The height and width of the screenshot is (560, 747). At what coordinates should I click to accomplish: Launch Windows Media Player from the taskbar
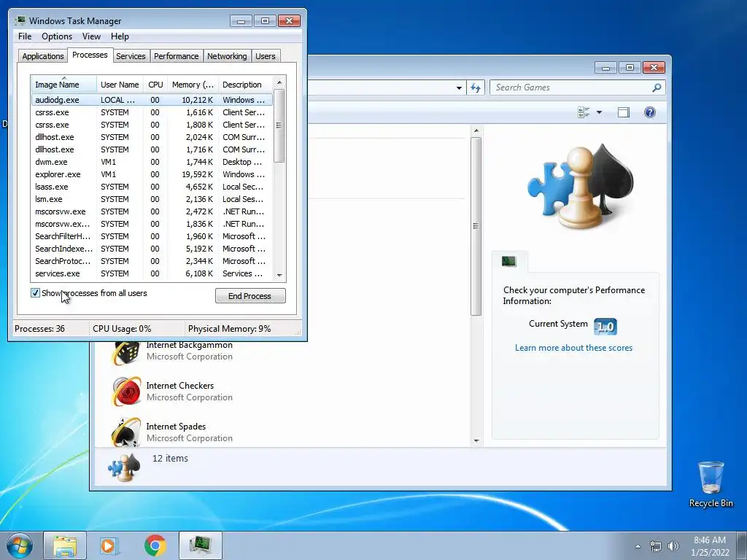109,545
